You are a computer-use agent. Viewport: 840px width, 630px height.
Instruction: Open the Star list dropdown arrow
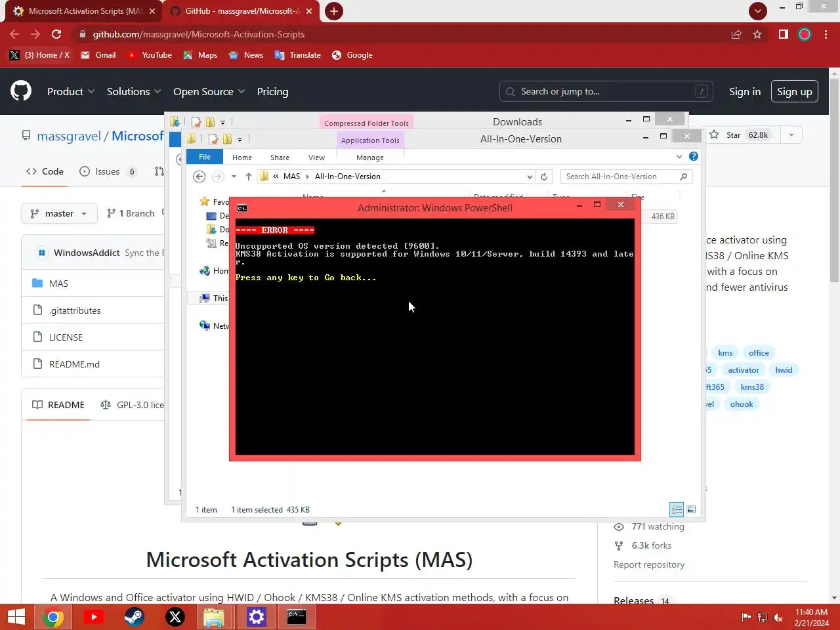coord(791,135)
